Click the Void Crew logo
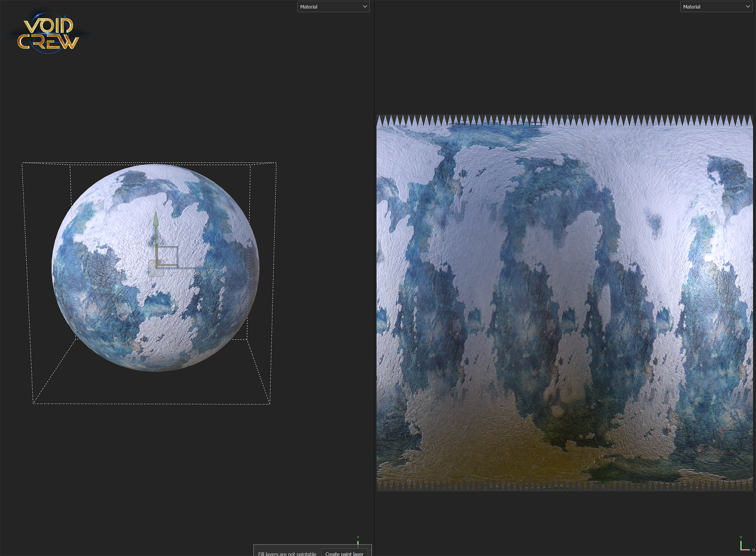The height and width of the screenshot is (556, 756). [x=48, y=33]
